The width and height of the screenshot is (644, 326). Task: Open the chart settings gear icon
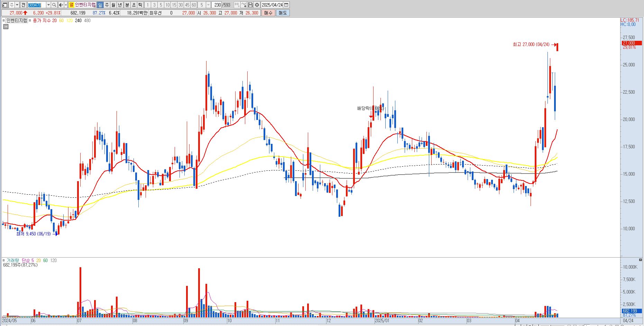click(257, 5)
